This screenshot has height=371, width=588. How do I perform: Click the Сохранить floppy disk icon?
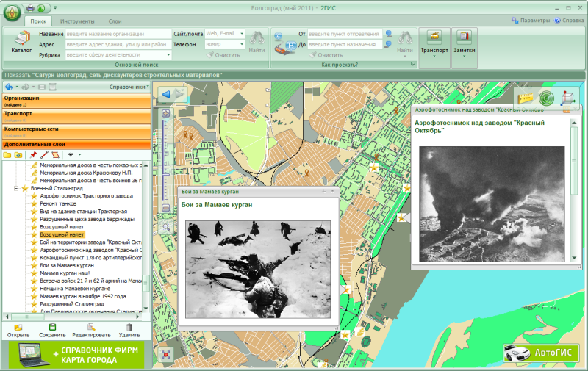52,327
